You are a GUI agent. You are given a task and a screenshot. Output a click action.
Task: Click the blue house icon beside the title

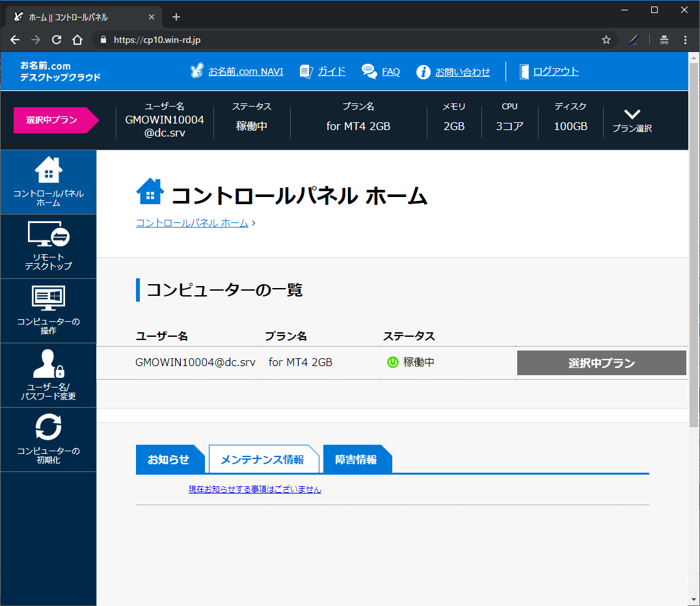click(150, 191)
